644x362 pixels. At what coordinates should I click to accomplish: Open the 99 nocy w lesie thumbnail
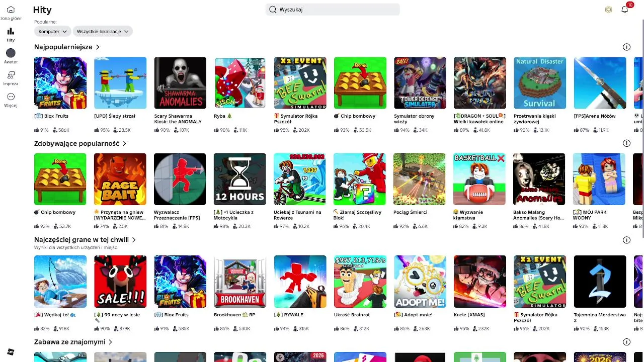120,282
